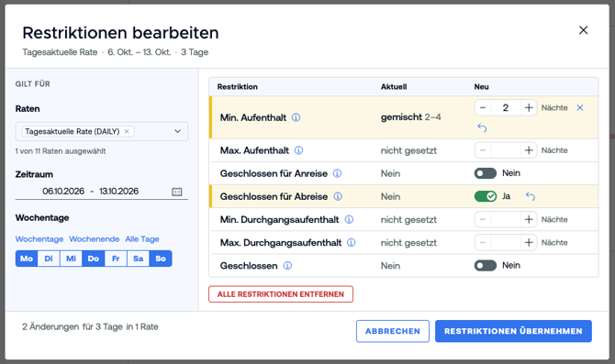The width and height of the screenshot is (615, 364).
Task: Increase Min. Durchgangsaufenthalt nights
Action: [x=529, y=219]
